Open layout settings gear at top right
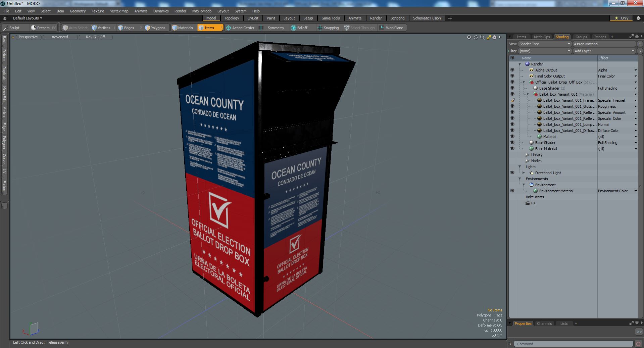The height and width of the screenshot is (348, 644). point(639,18)
